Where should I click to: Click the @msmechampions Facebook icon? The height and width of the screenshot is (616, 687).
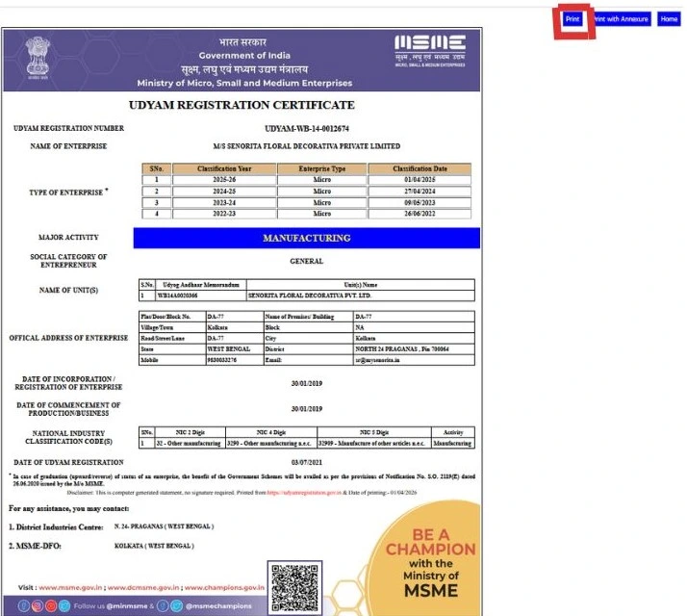click(163, 606)
